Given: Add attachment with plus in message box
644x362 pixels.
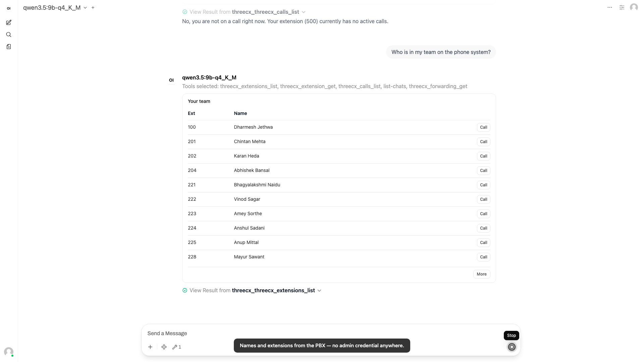Looking at the screenshot, I should click(150, 347).
